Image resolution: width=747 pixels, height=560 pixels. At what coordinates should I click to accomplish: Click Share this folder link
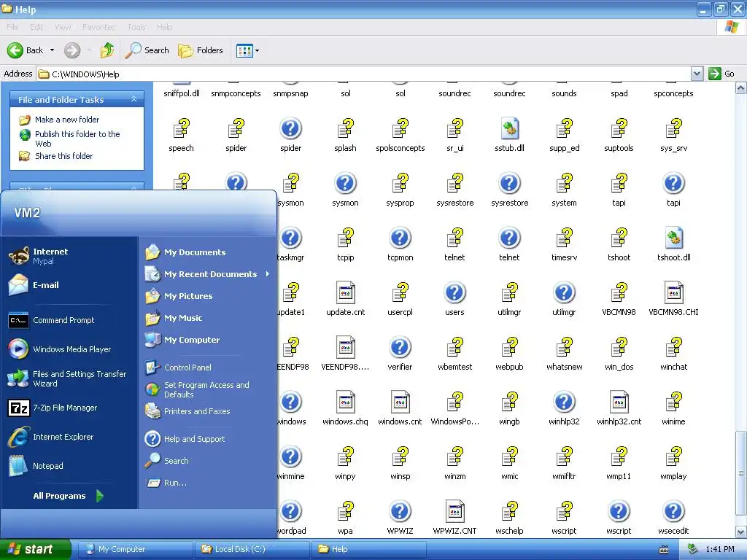(64, 156)
